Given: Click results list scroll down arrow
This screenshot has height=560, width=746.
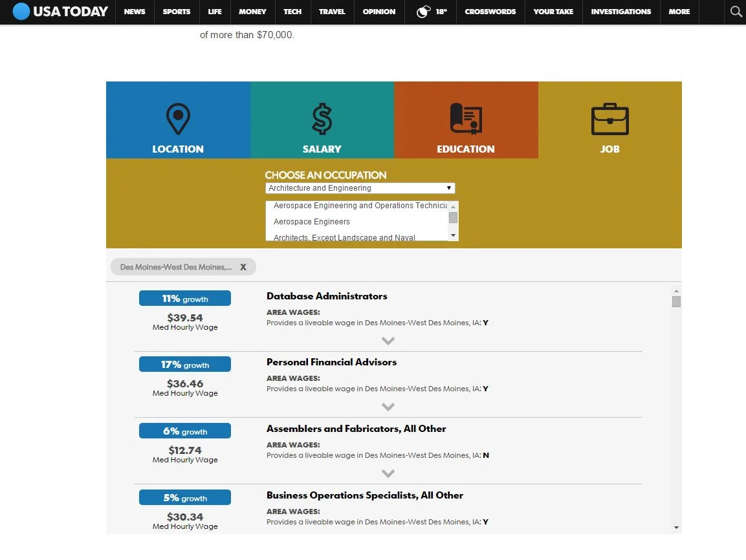Looking at the screenshot, I should (676, 528).
